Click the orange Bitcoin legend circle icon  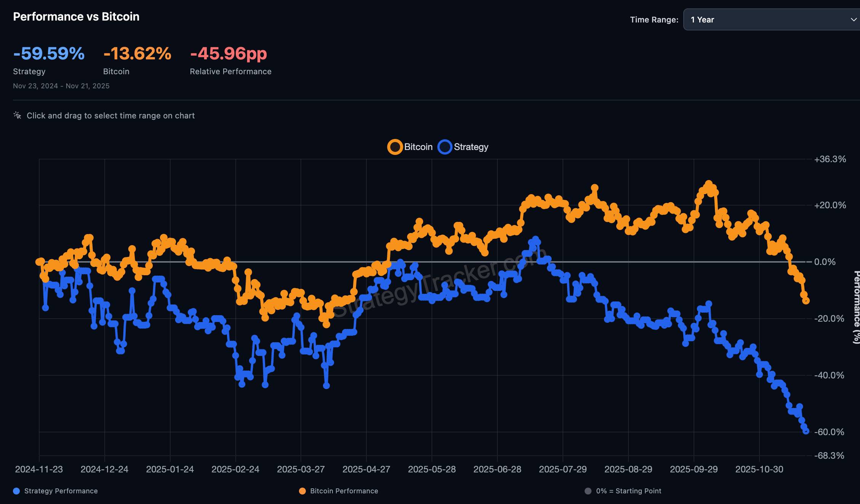(394, 147)
